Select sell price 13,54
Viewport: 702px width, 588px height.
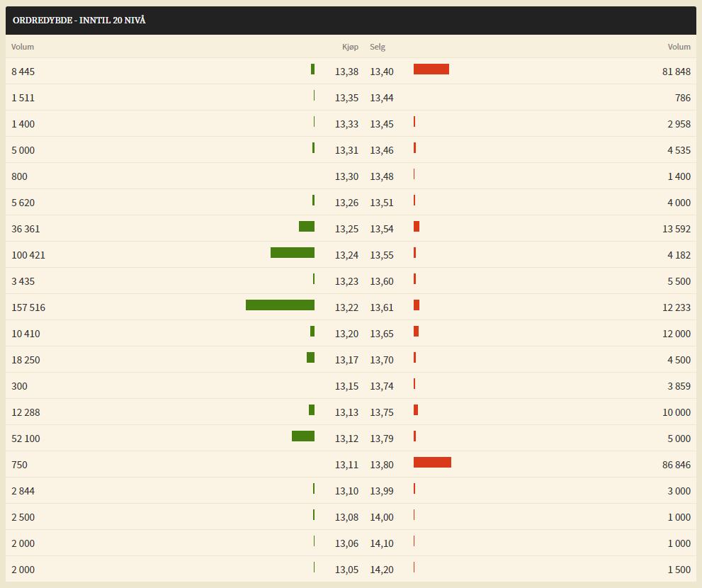click(x=381, y=229)
